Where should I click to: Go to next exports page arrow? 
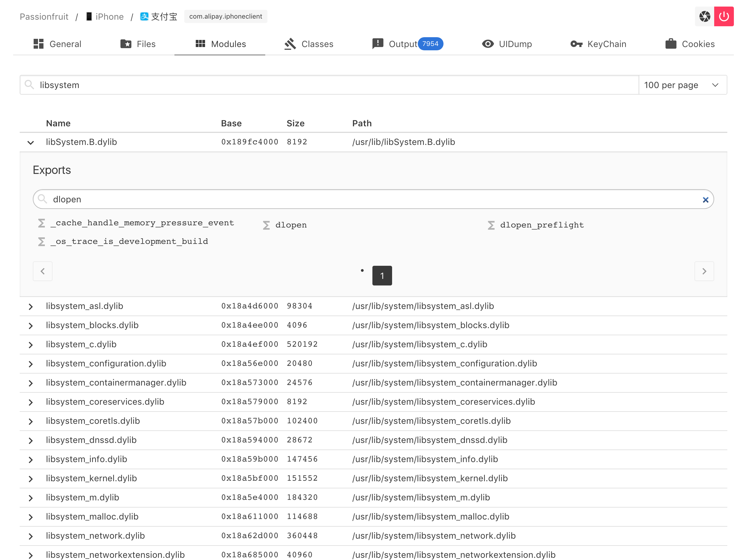point(704,271)
